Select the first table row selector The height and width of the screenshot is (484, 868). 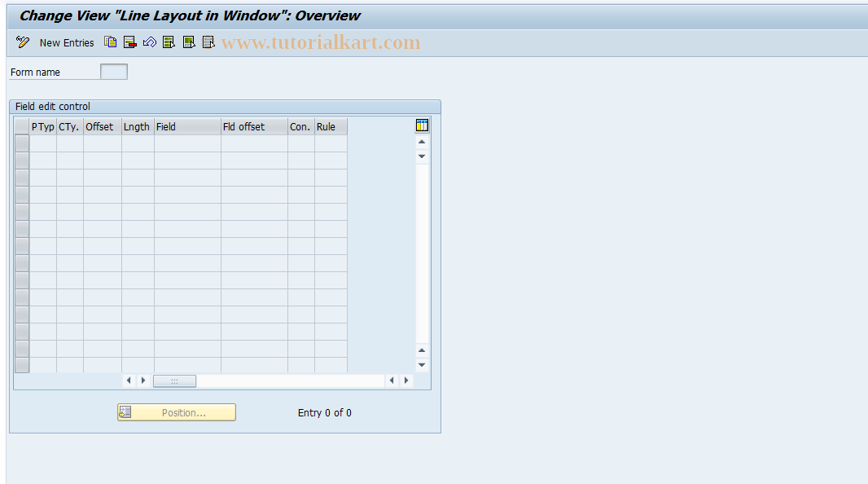(x=22, y=143)
